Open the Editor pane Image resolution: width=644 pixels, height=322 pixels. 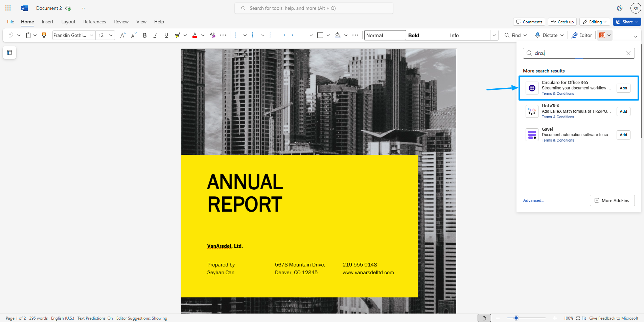[581, 35]
